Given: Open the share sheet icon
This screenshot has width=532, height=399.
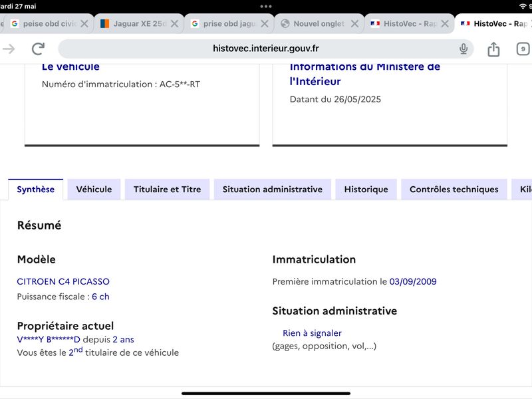Looking at the screenshot, I should point(493,49).
